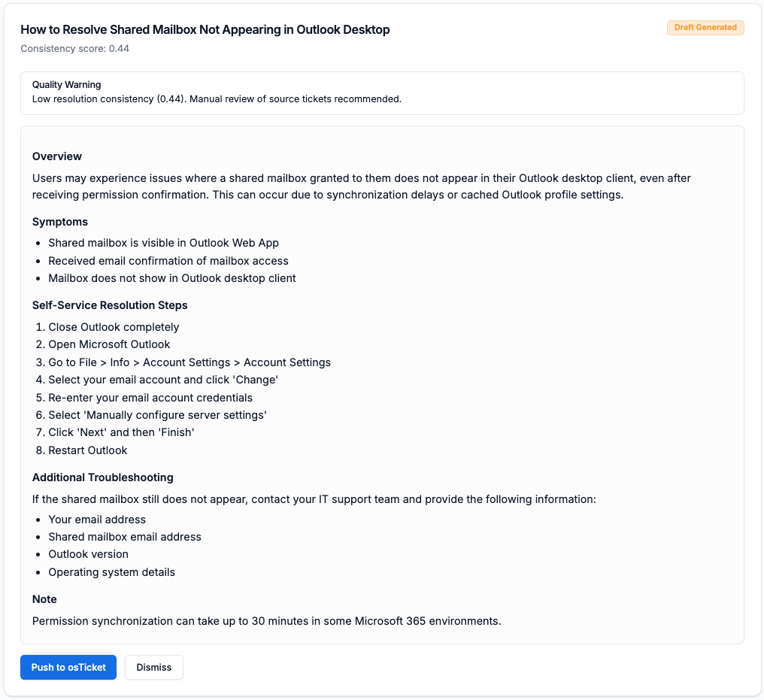The height and width of the screenshot is (700, 764).
Task: Click the Self-Service Resolution Steps heading
Action: pyautogui.click(x=110, y=305)
